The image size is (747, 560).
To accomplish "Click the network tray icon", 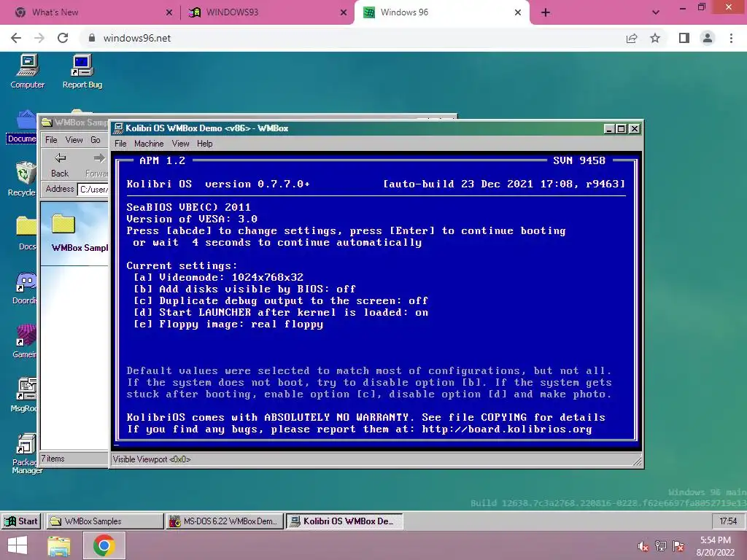I will coord(661,546).
